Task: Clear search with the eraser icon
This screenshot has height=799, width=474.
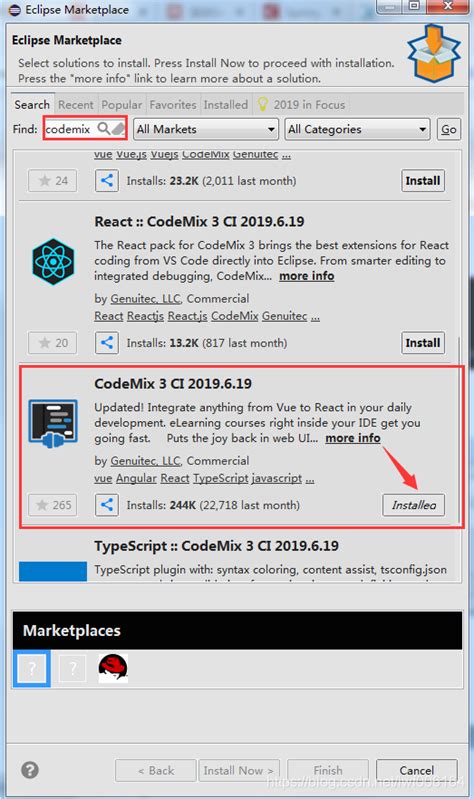Action: tap(118, 128)
